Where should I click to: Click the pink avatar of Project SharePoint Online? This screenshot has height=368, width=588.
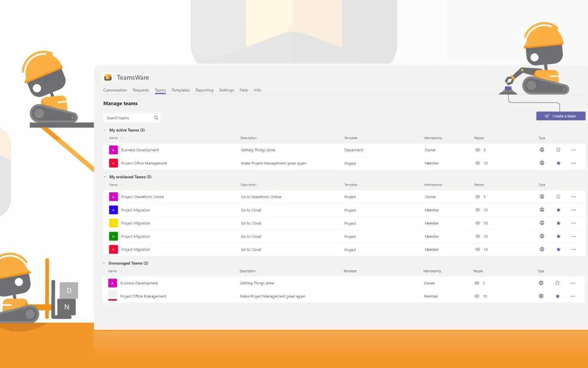tap(113, 197)
